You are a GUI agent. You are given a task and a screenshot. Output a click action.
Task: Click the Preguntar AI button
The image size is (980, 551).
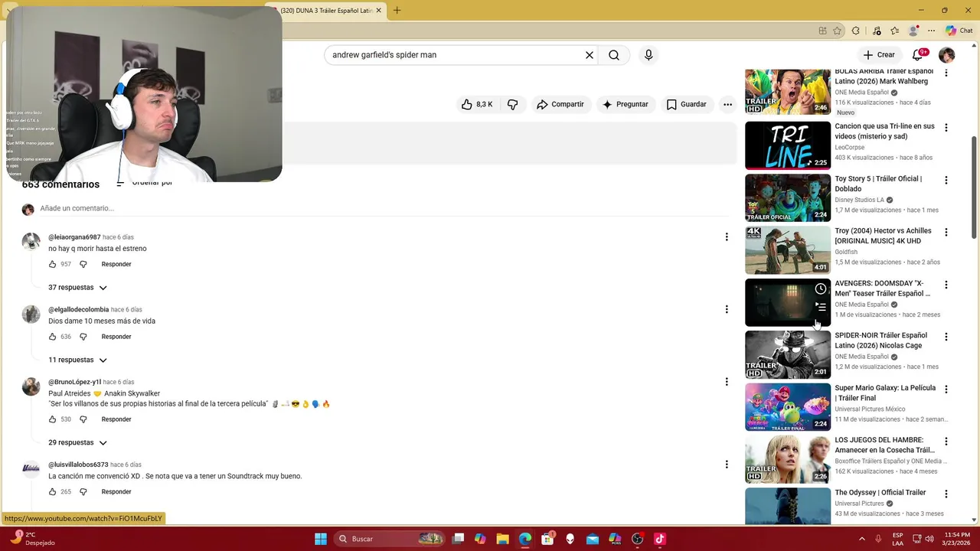[626, 104]
